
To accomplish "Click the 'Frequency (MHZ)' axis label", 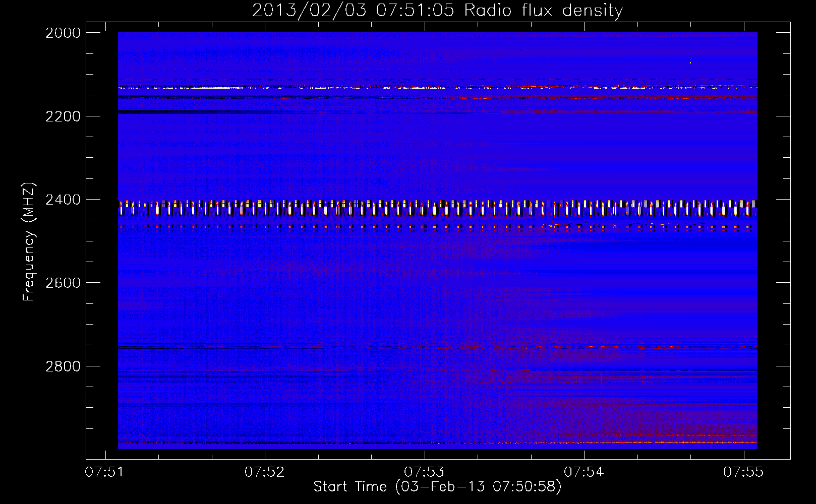I will (x=29, y=242).
